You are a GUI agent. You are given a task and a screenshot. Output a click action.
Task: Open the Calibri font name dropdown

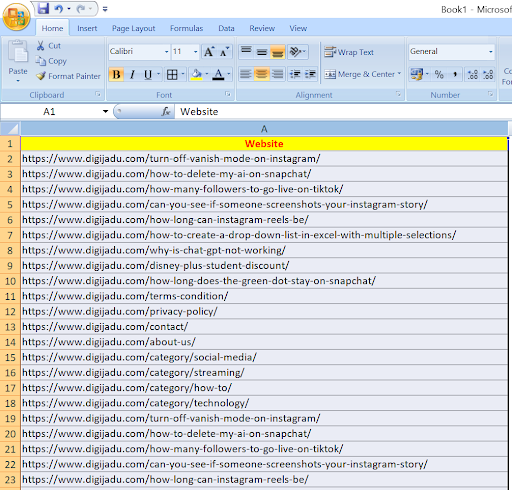click(x=166, y=52)
